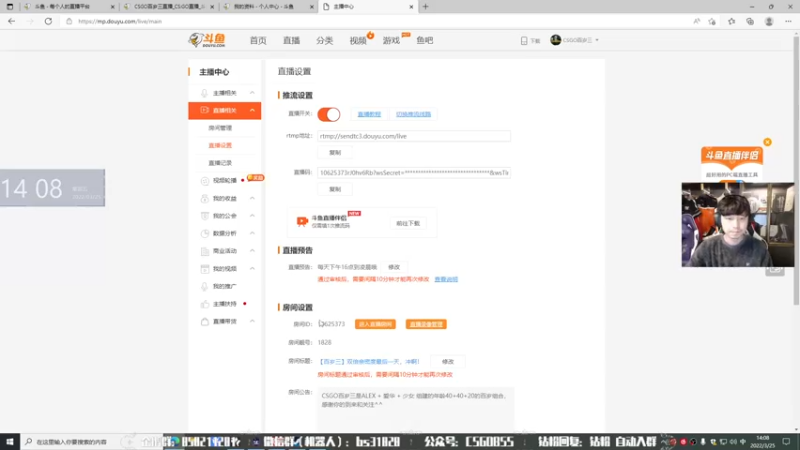Click 前往下载 for 斗鱼直播伴侣
This screenshot has width=800, height=450.
point(408,223)
